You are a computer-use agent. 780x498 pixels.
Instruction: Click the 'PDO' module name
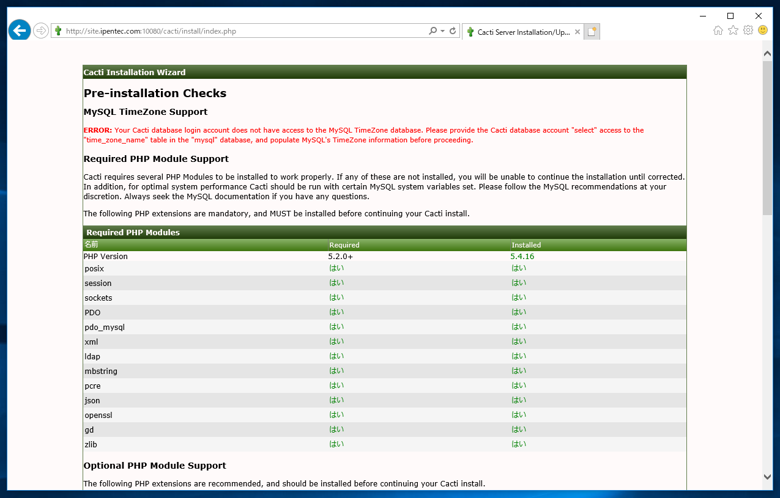(x=92, y=312)
